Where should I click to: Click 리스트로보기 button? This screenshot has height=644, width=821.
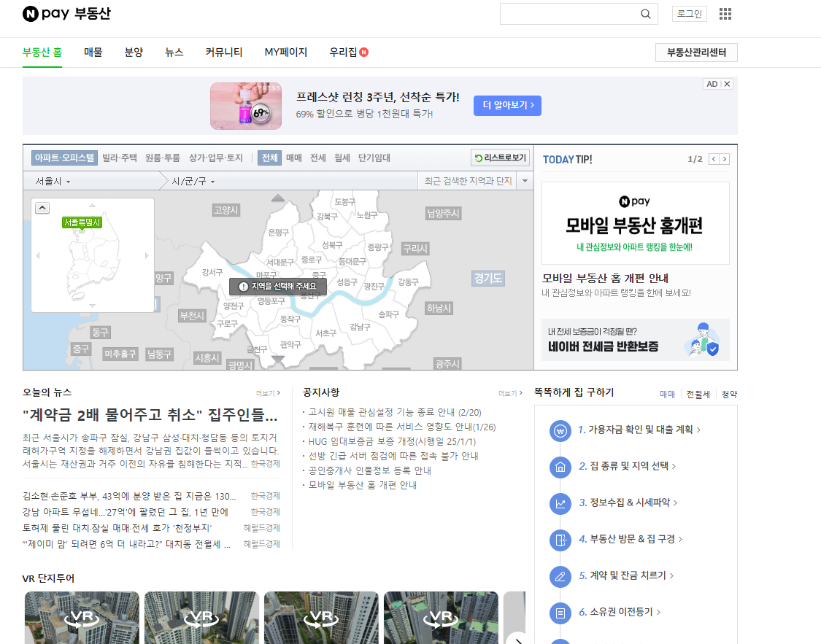501,158
